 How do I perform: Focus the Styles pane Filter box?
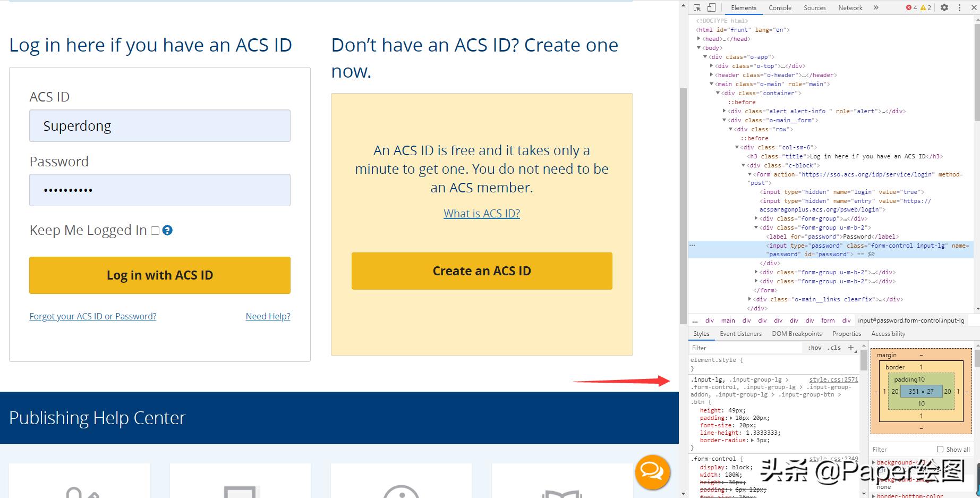(746, 348)
